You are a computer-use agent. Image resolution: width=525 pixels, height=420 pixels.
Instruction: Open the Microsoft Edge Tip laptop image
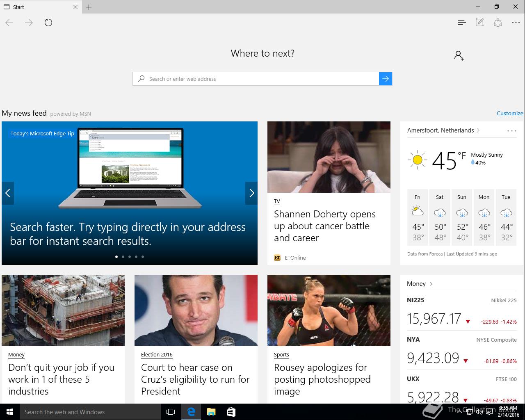[x=130, y=168]
